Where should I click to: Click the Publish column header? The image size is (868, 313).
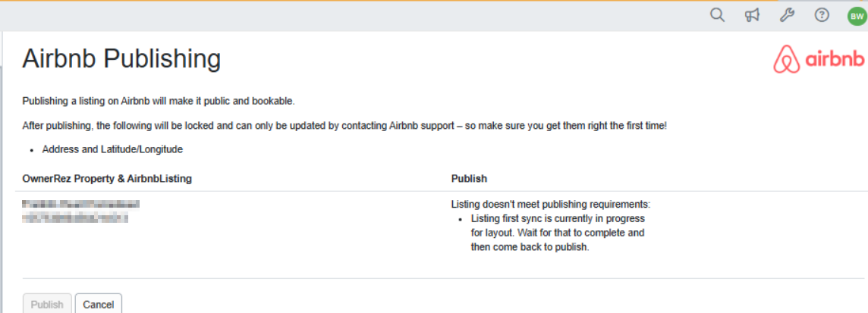pyautogui.click(x=469, y=179)
